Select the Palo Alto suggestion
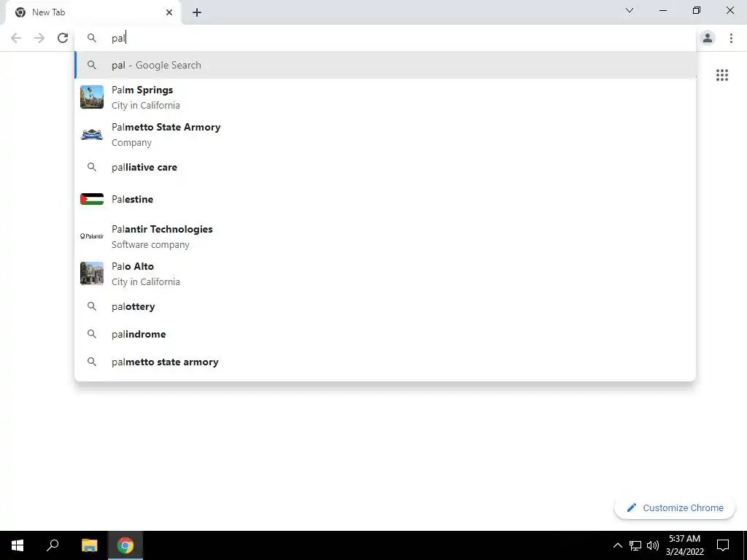 (385, 273)
